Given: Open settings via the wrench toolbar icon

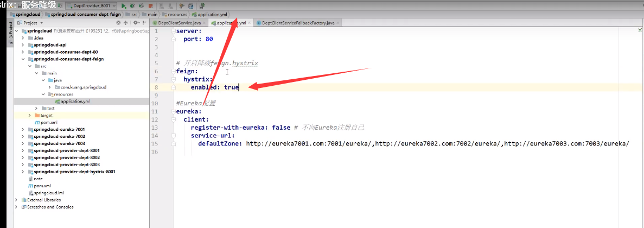Looking at the screenshot, I should tap(182, 6).
